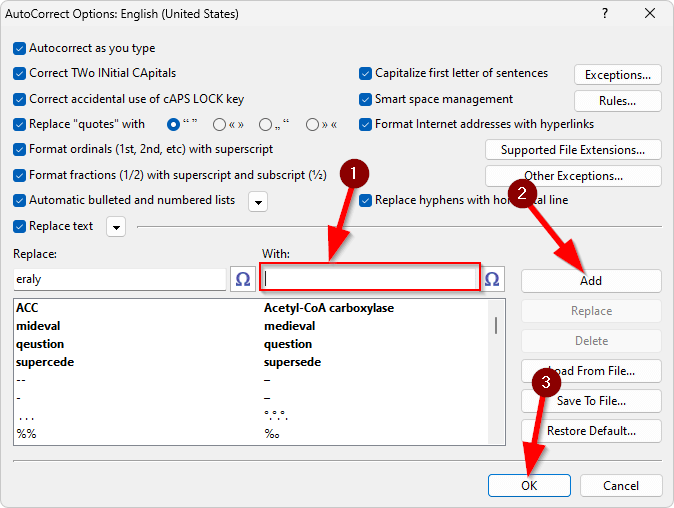Image resolution: width=674 pixels, height=508 pixels.
Task: Toggle Format ordinals with superscript
Action: [19, 150]
